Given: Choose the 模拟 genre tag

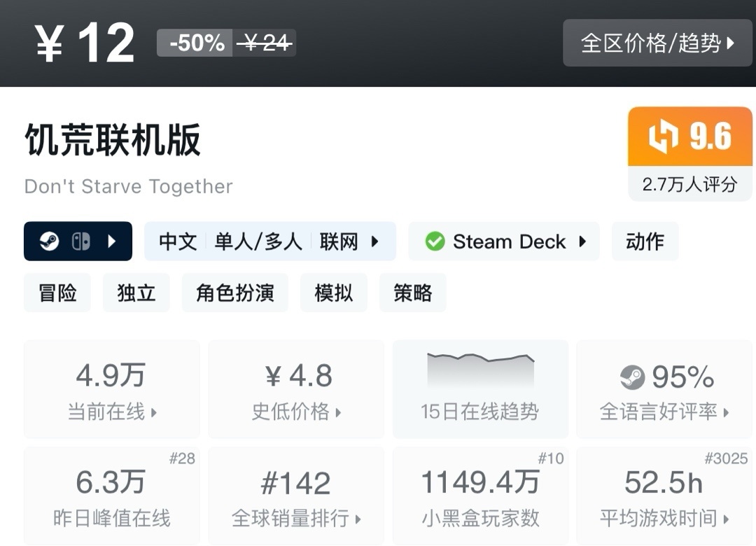Looking at the screenshot, I should [334, 293].
